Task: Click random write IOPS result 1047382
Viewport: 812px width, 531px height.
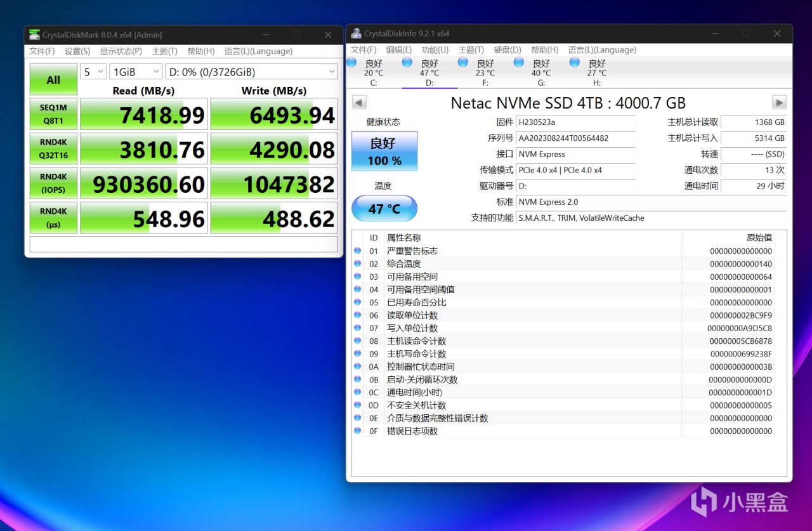Action: 274,183
